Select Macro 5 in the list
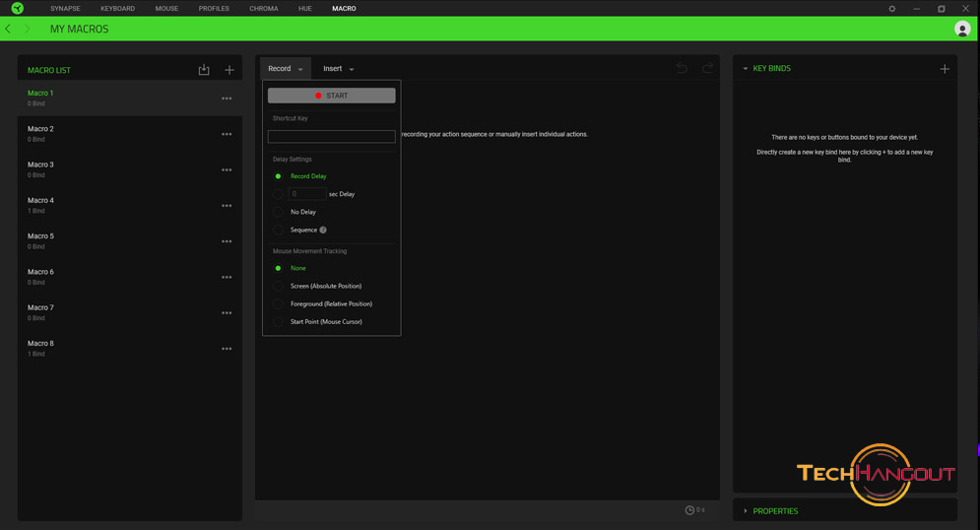Image resolution: width=980 pixels, height=530 pixels. pyautogui.click(x=130, y=240)
